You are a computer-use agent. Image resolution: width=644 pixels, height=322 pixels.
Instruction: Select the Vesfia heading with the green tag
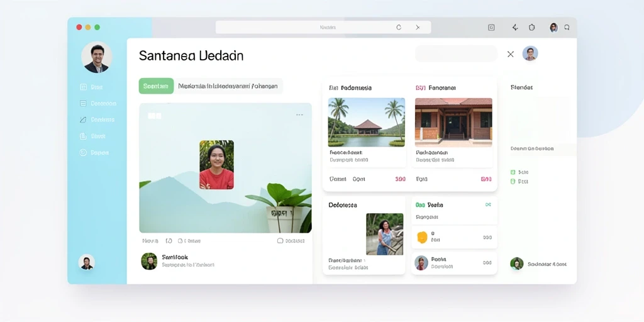(x=430, y=205)
